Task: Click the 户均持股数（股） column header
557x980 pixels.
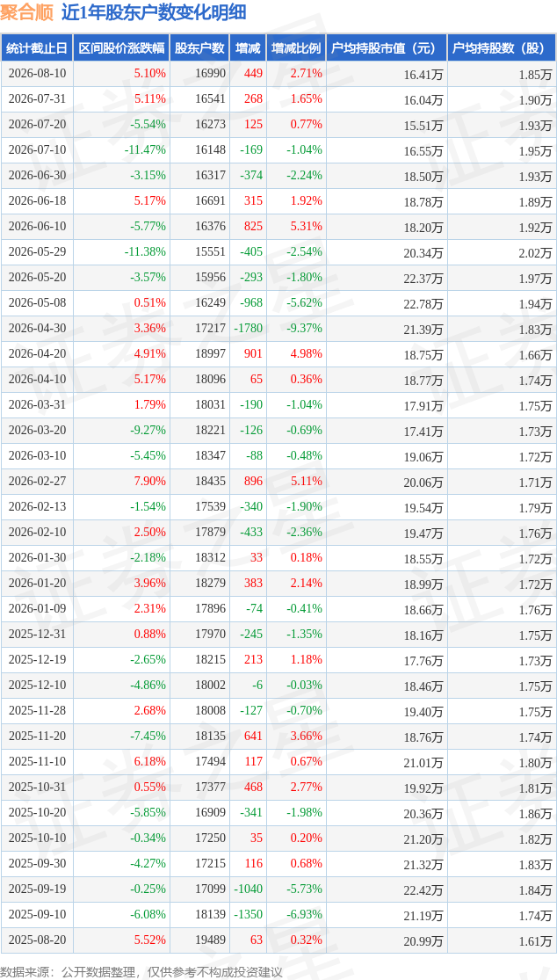Action: click(x=502, y=47)
